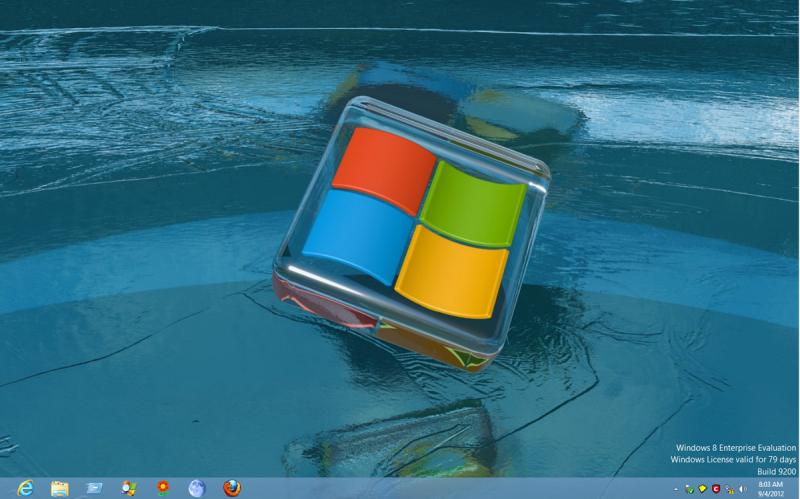Open the yellow diamond tray icon
The height and width of the screenshot is (499, 800).
coord(703,489)
